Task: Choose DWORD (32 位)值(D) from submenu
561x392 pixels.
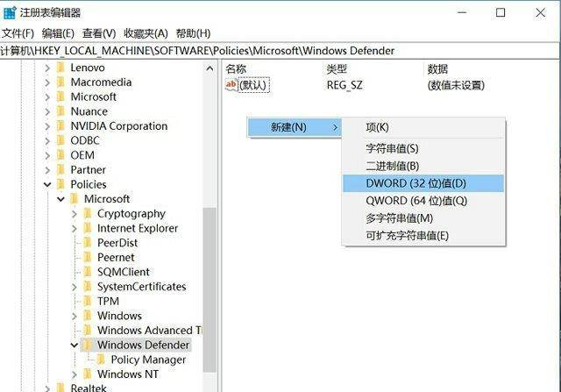Action: click(x=423, y=183)
